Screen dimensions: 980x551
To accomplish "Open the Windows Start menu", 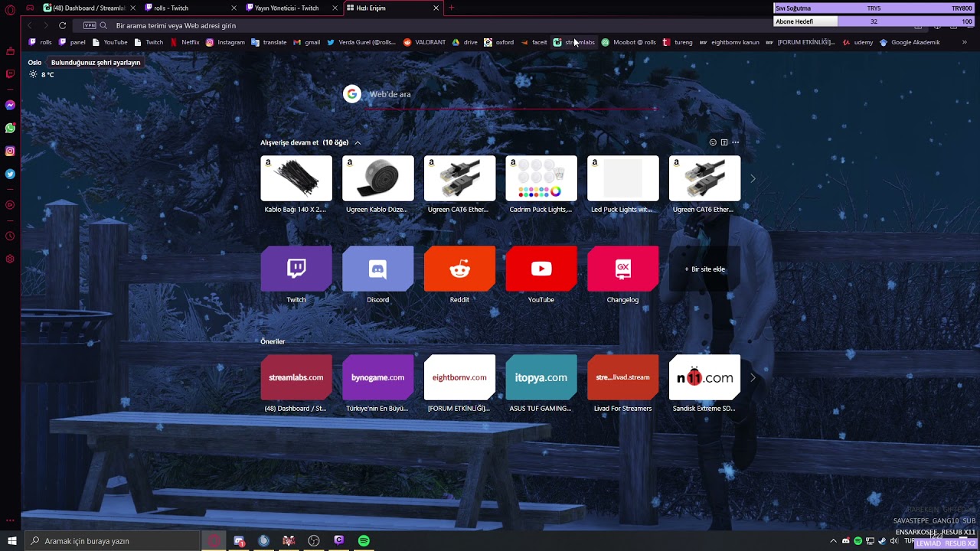I will pos(11,541).
